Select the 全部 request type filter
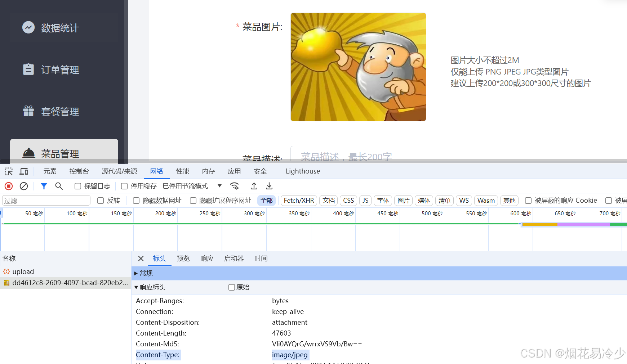 pyautogui.click(x=267, y=201)
